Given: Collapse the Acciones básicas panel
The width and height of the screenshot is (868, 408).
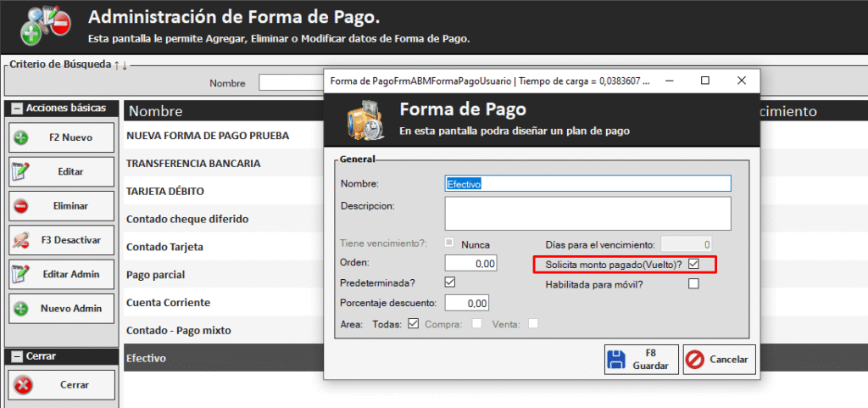Looking at the screenshot, I should (x=16, y=109).
